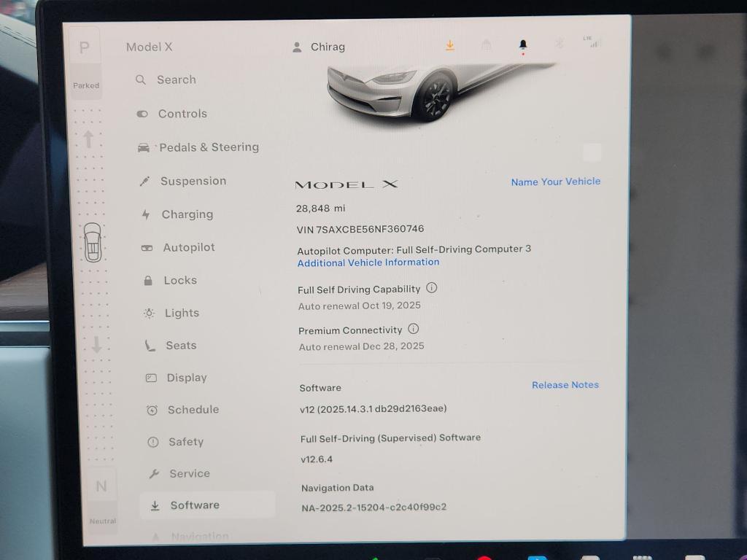Tap the LTE signal strength icon

591,42
